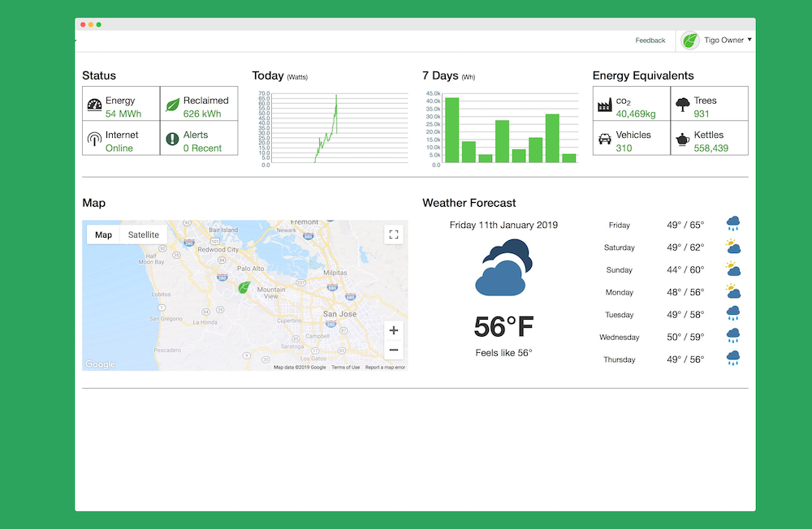The height and width of the screenshot is (529, 812).
Task: Click the Reclaimed green leaf icon
Action: point(172,105)
